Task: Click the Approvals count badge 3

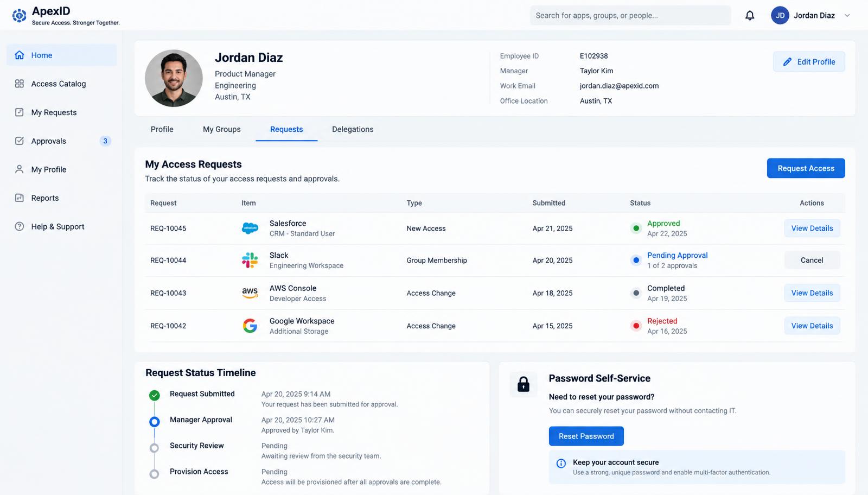Action: point(105,141)
